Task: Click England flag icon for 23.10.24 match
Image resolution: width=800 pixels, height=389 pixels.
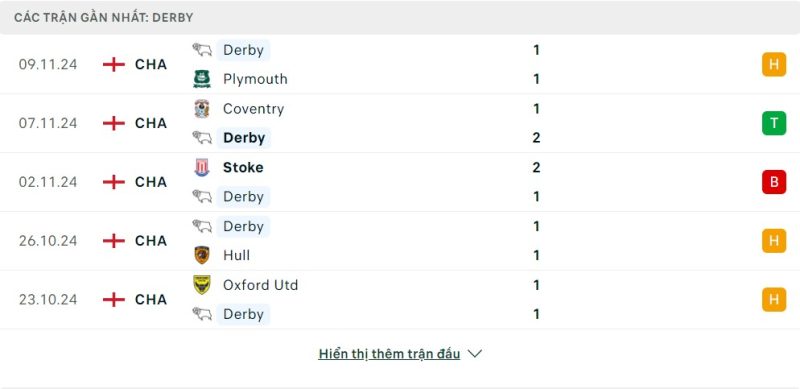Action: click(x=114, y=299)
